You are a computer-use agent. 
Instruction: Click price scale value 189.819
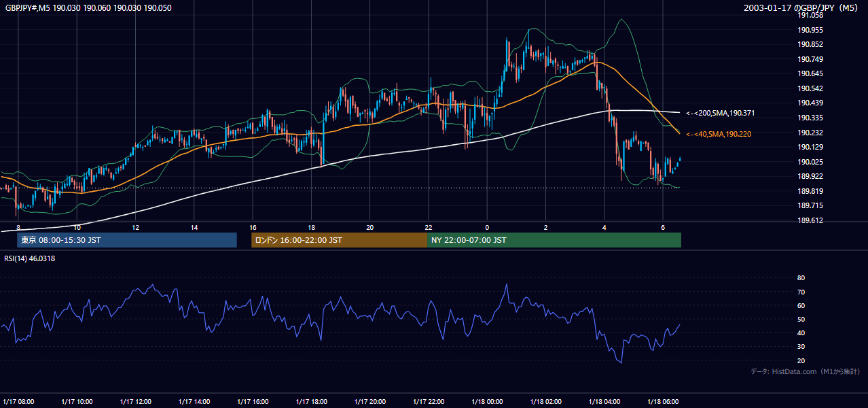click(810, 191)
